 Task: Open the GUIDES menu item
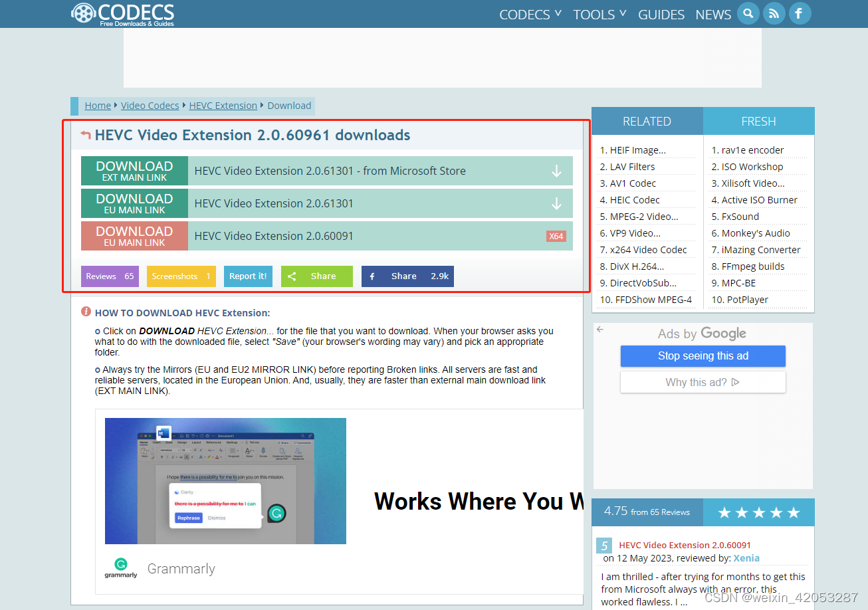point(661,14)
